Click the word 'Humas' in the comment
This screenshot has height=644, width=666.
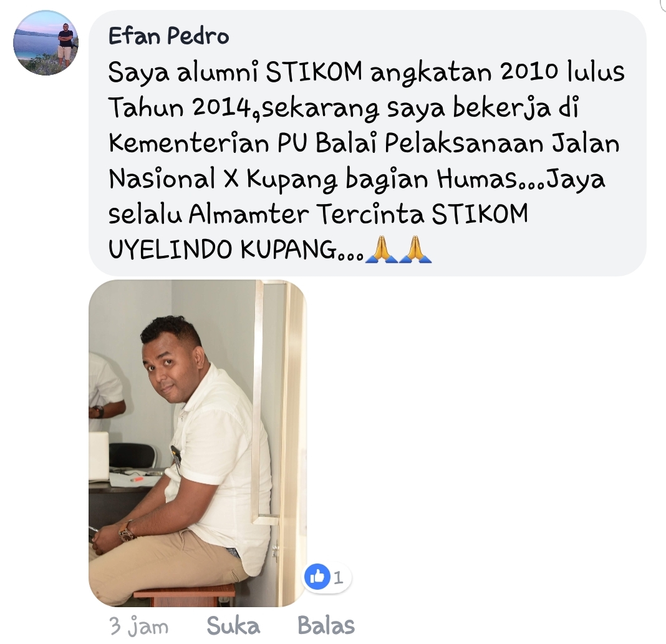[x=476, y=179]
